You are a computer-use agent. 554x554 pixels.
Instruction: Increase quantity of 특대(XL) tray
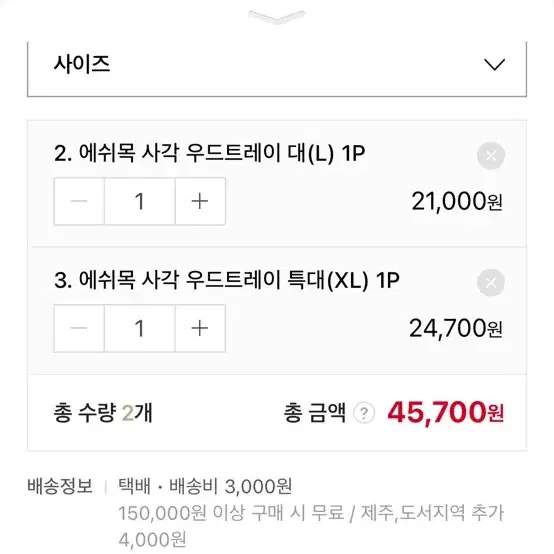tap(200, 328)
